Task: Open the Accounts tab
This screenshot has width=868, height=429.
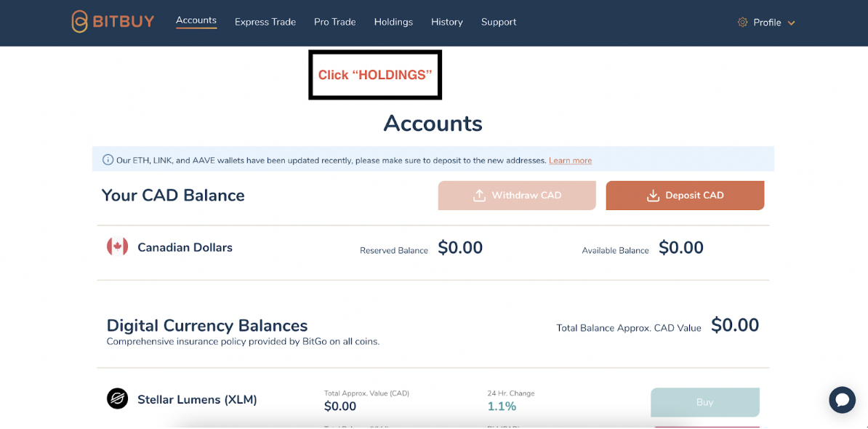Action: click(196, 20)
